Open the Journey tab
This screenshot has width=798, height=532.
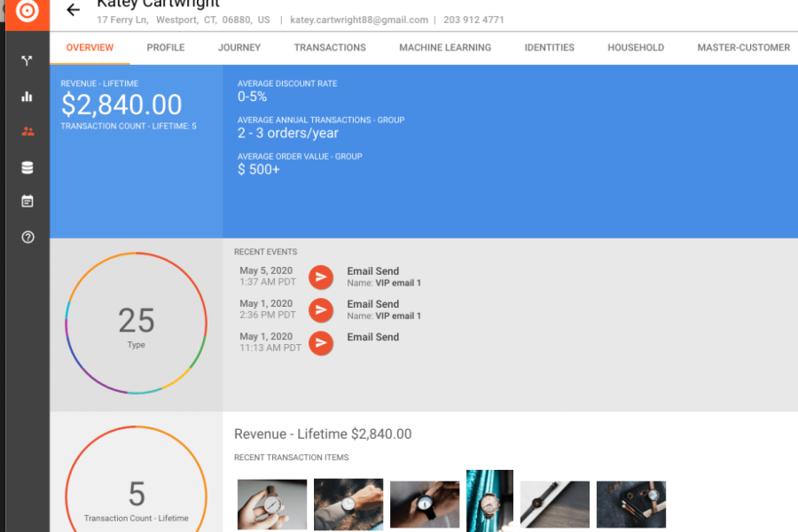(x=239, y=48)
